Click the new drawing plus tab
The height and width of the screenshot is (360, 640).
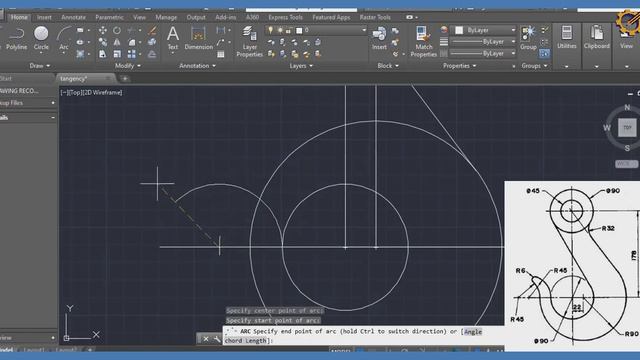click(125, 78)
